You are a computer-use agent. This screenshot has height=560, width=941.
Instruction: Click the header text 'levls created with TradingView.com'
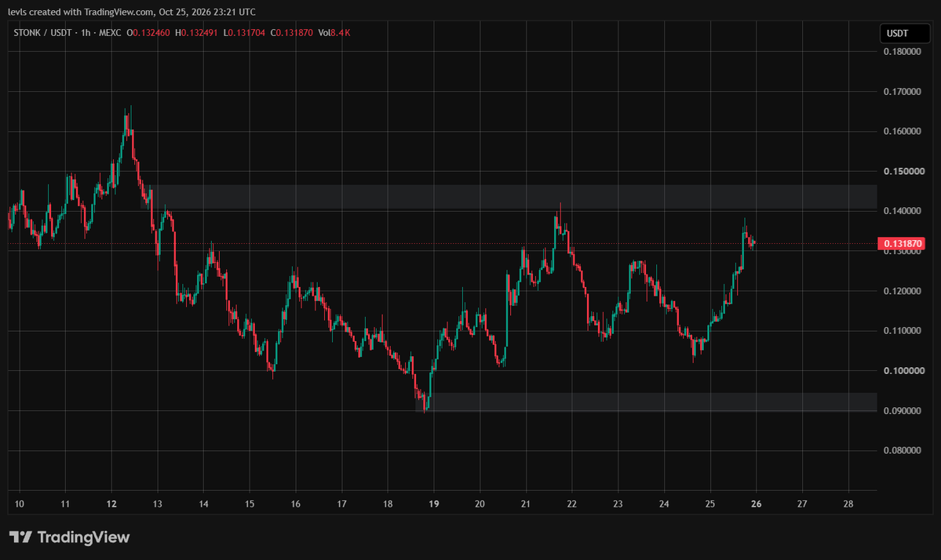tap(80, 12)
